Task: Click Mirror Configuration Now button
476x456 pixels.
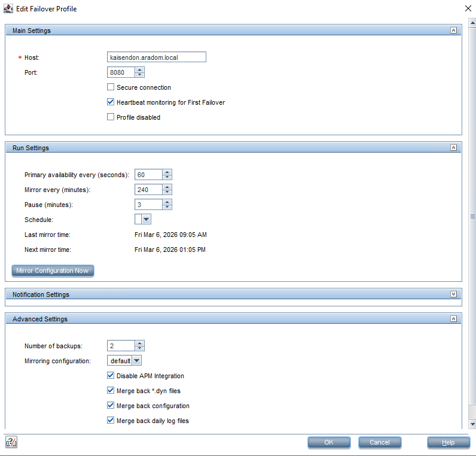Action: tap(53, 270)
